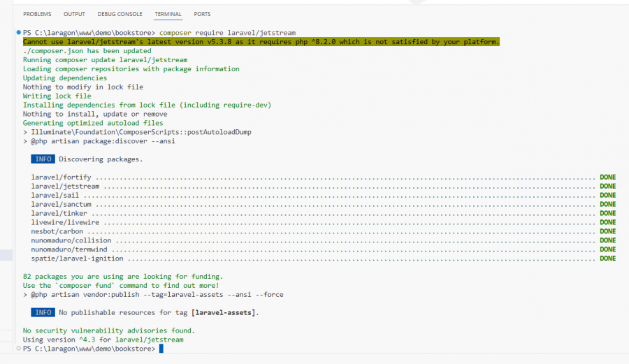Image resolution: width=629 pixels, height=364 pixels.
Task: Open the DEBUG CONSOLE tab
Action: pyautogui.click(x=120, y=14)
